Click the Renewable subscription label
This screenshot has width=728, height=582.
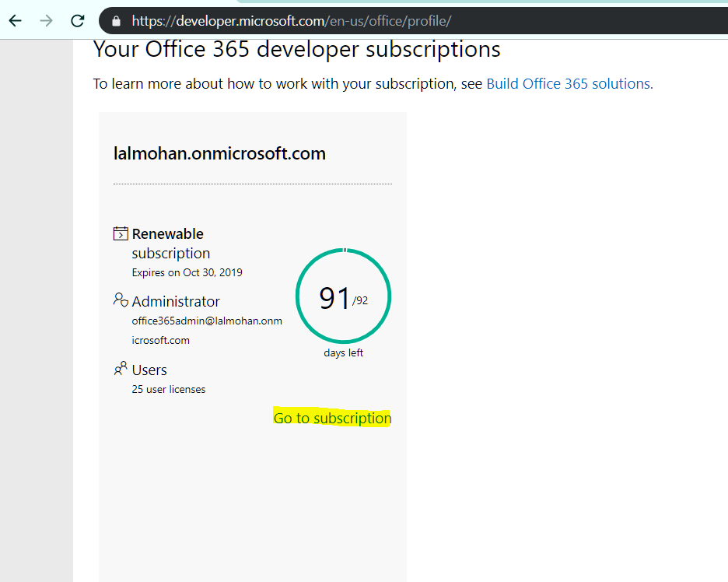tap(168, 243)
